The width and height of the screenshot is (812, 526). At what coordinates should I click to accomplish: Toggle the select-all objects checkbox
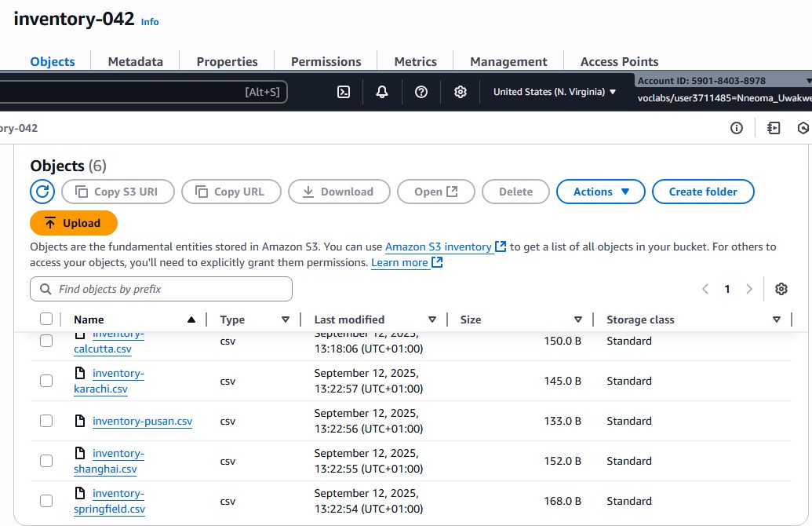point(46,320)
